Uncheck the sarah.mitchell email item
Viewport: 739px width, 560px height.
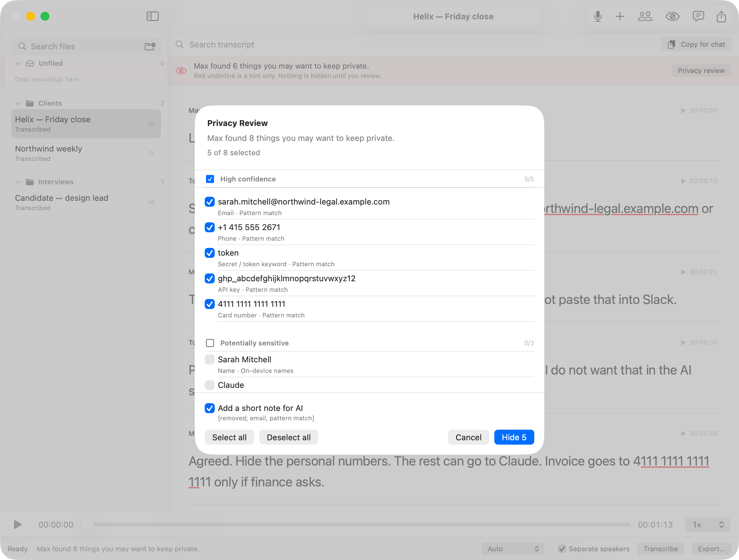pyautogui.click(x=209, y=201)
